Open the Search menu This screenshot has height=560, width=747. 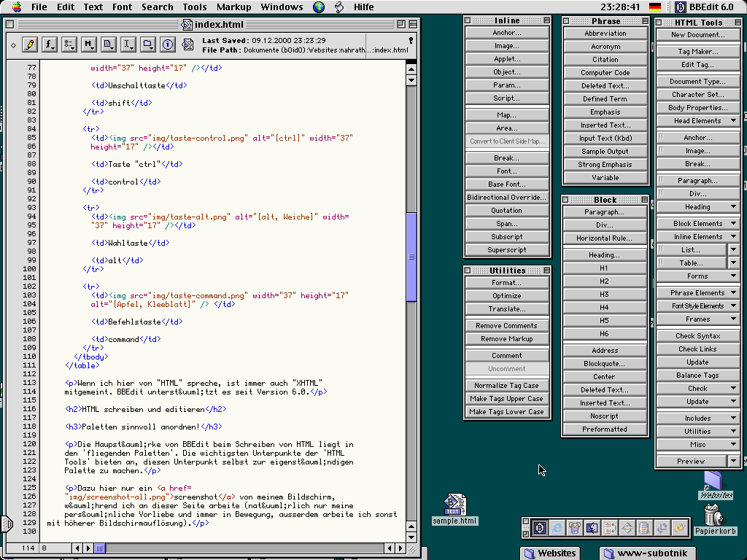158,7
